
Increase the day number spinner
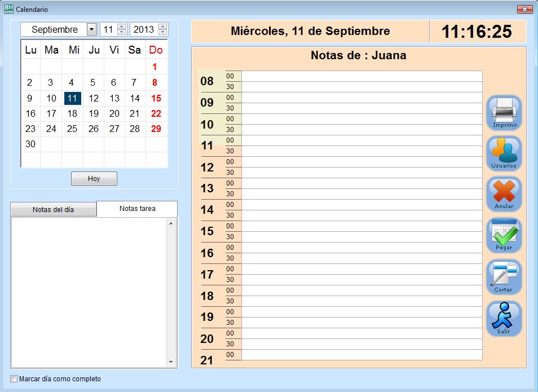[121, 27]
